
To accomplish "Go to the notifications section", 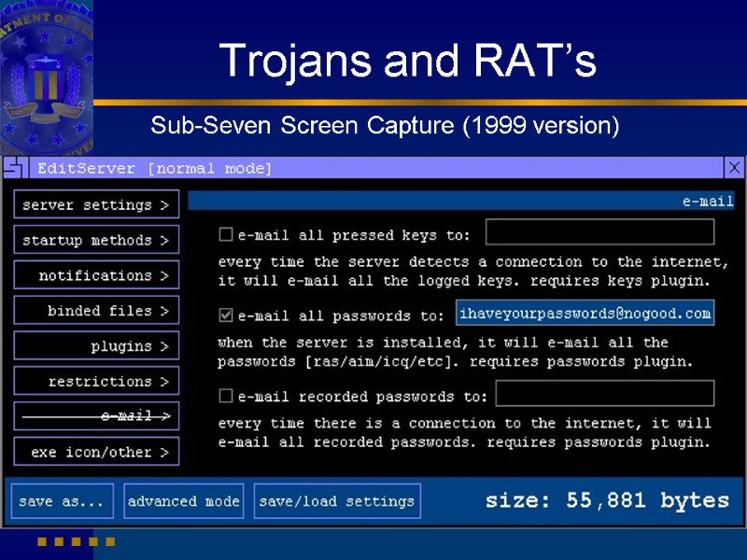I will pyautogui.click(x=96, y=274).
